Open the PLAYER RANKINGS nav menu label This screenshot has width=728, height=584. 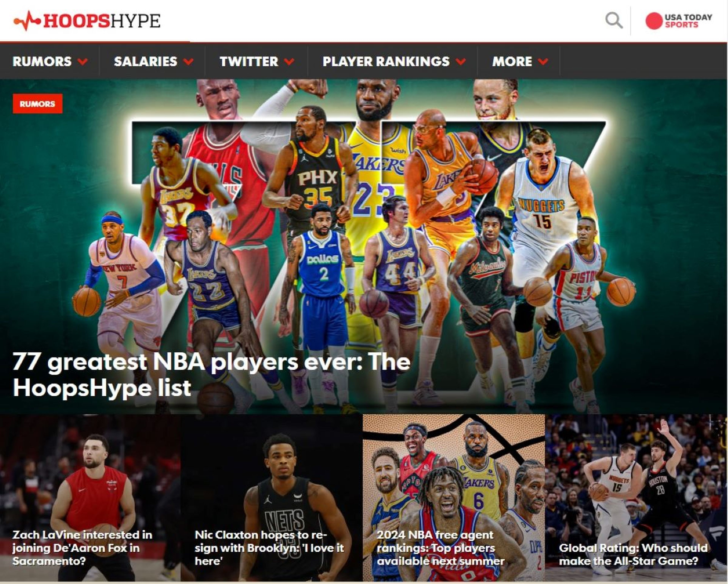tap(386, 61)
